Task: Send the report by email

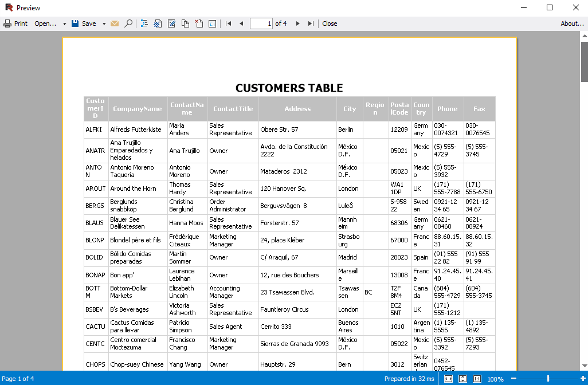Action: [x=115, y=23]
